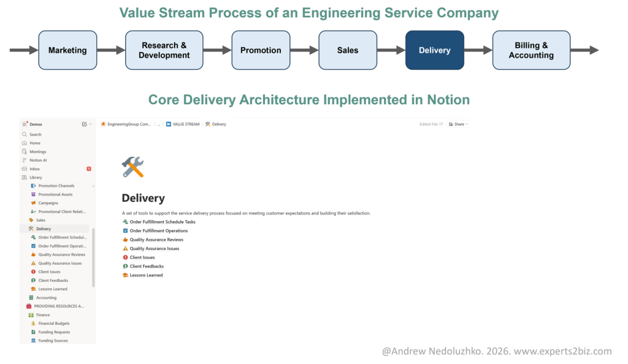Open Library in the sidebar
This screenshot has width=628, height=364.
point(36,177)
